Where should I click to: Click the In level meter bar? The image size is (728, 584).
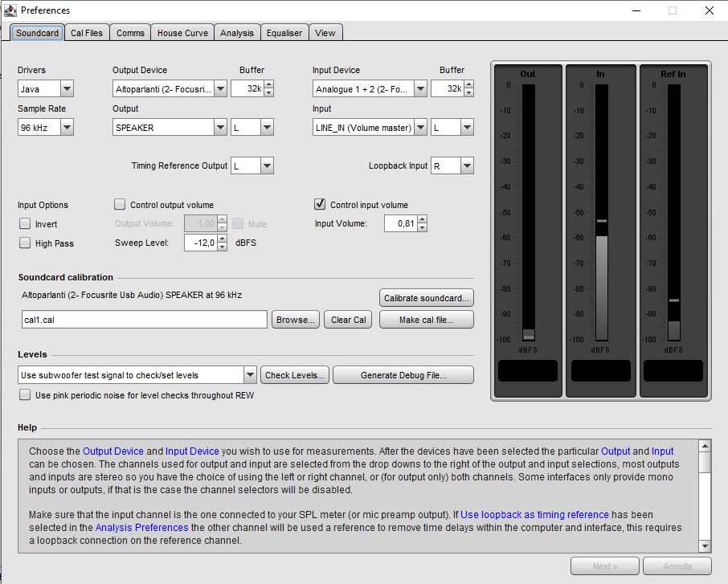pos(602,213)
